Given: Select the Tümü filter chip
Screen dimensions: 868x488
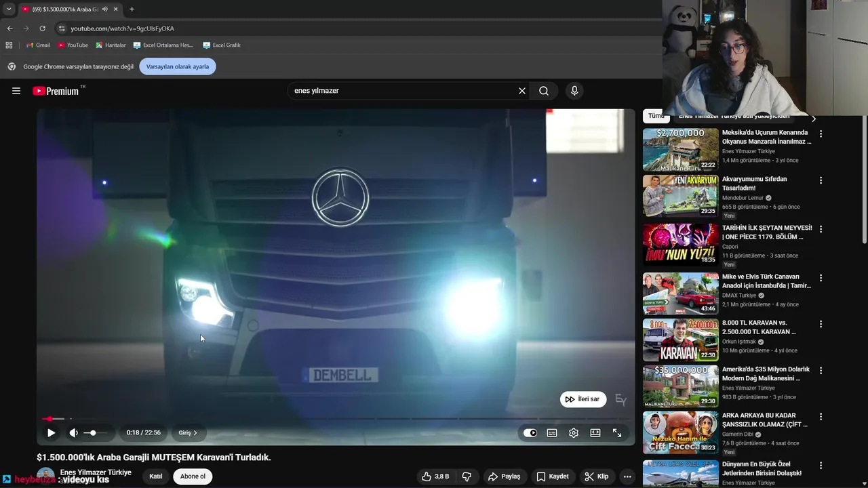Looking at the screenshot, I should (x=656, y=117).
